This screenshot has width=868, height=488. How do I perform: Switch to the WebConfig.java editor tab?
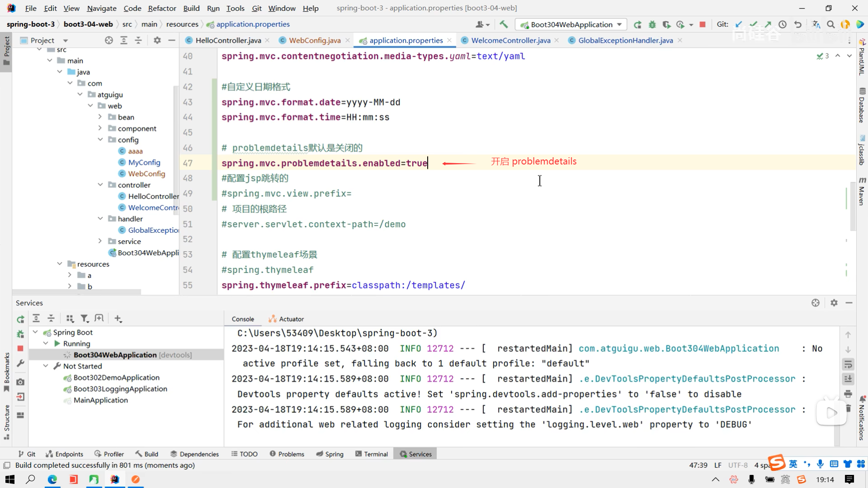click(x=315, y=40)
